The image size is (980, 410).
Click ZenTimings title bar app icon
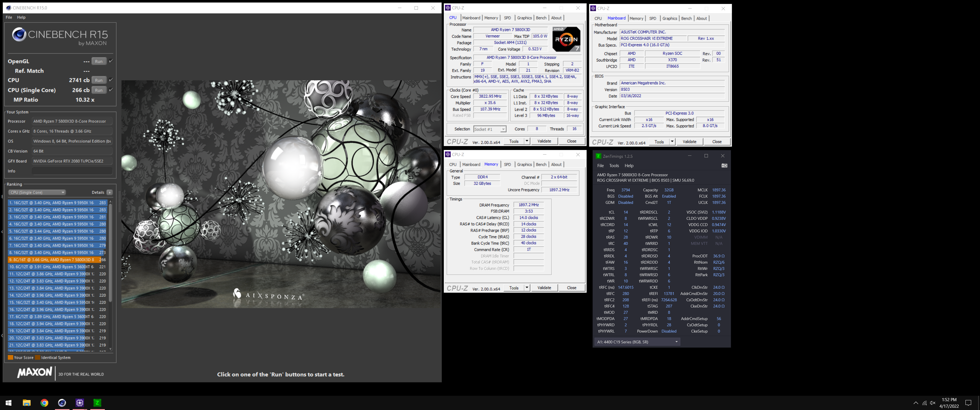[x=598, y=156]
